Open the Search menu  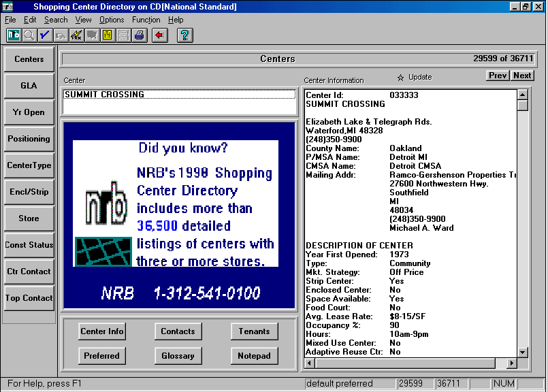click(56, 20)
